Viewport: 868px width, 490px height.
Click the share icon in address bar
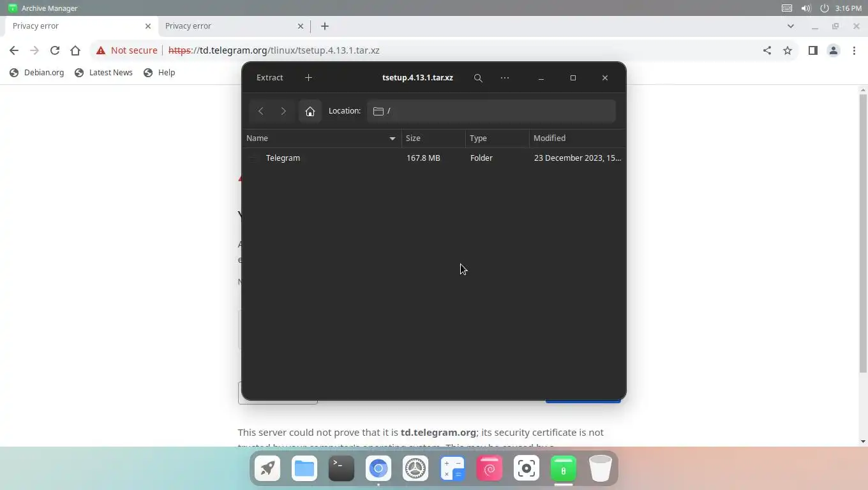click(767, 50)
